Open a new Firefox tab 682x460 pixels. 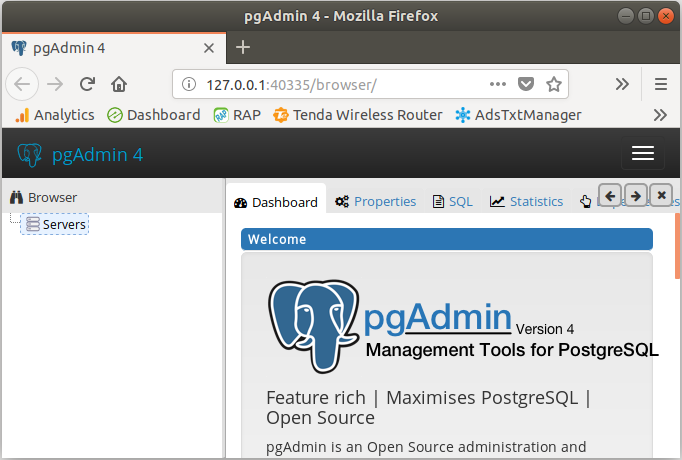pos(243,47)
